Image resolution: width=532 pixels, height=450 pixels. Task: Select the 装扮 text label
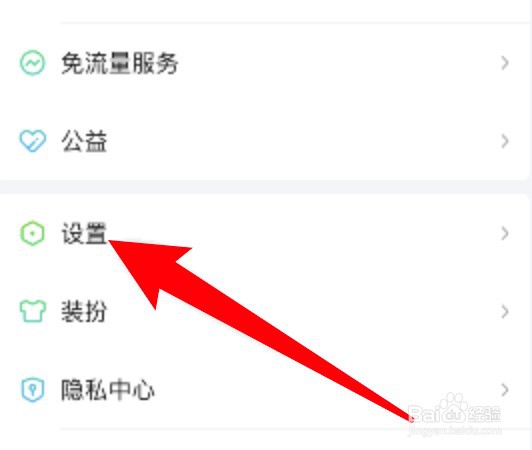tap(84, 311)
